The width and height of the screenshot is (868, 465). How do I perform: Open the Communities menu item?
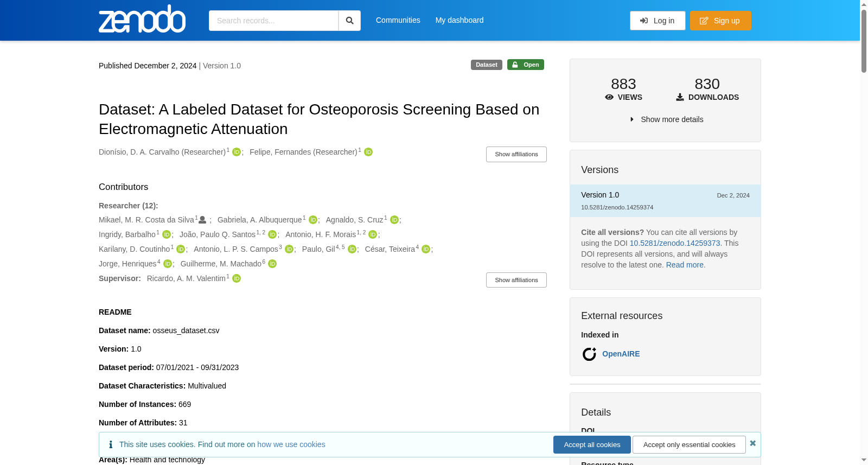point(398,20)
